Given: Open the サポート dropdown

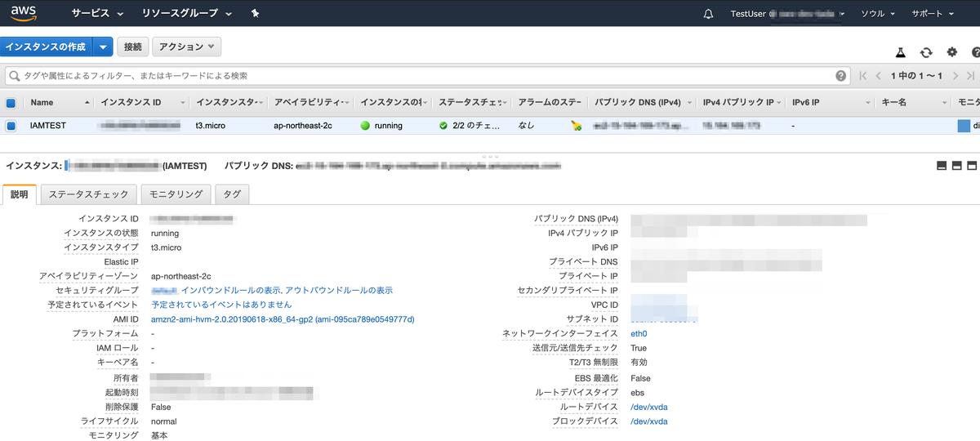Looking at the screenshot, I should 932,14.
